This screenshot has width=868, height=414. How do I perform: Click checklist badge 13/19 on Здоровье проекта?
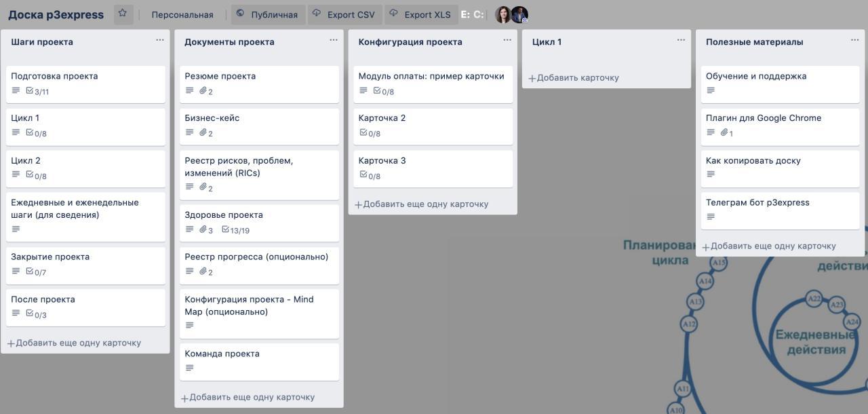pyautogui.click(x=236, y=230)
